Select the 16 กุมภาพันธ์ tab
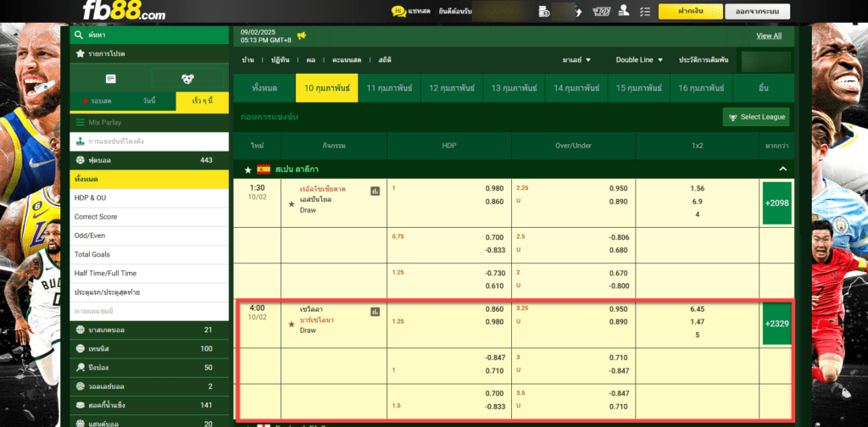Screen dimensions: 868x427 701,88
